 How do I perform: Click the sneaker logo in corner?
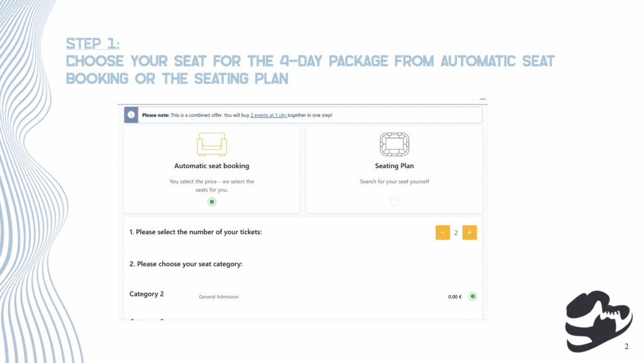599,321
